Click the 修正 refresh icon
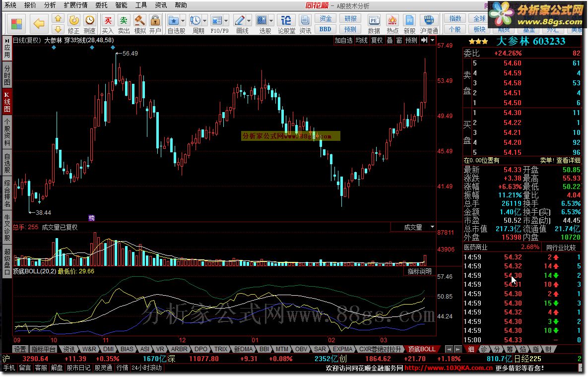588x377 pixels. tap(74, 20)
